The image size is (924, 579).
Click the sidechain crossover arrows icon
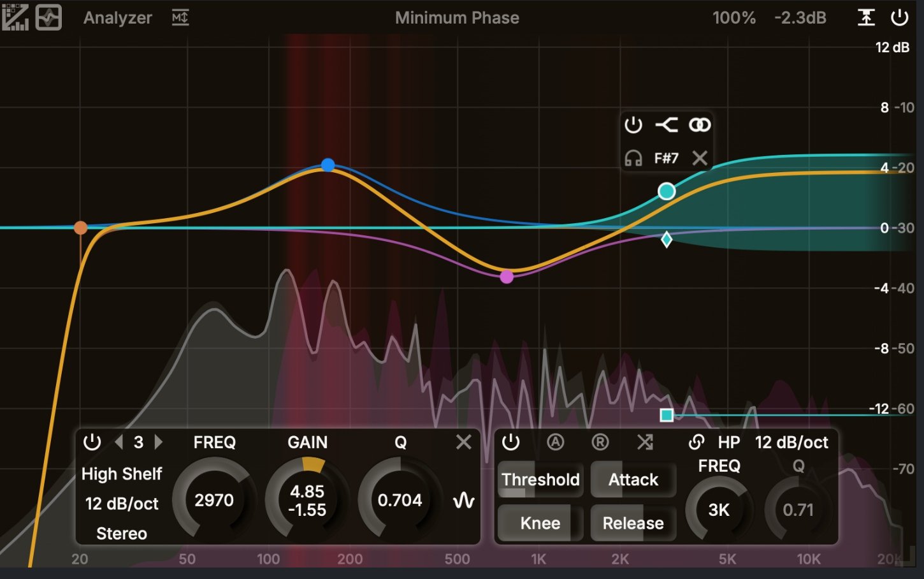(x=646, y=442)
